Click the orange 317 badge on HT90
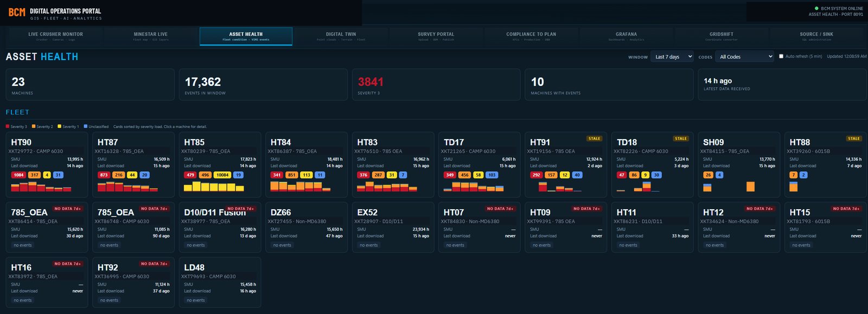The image size is (868, 314). tap(35, 175)
